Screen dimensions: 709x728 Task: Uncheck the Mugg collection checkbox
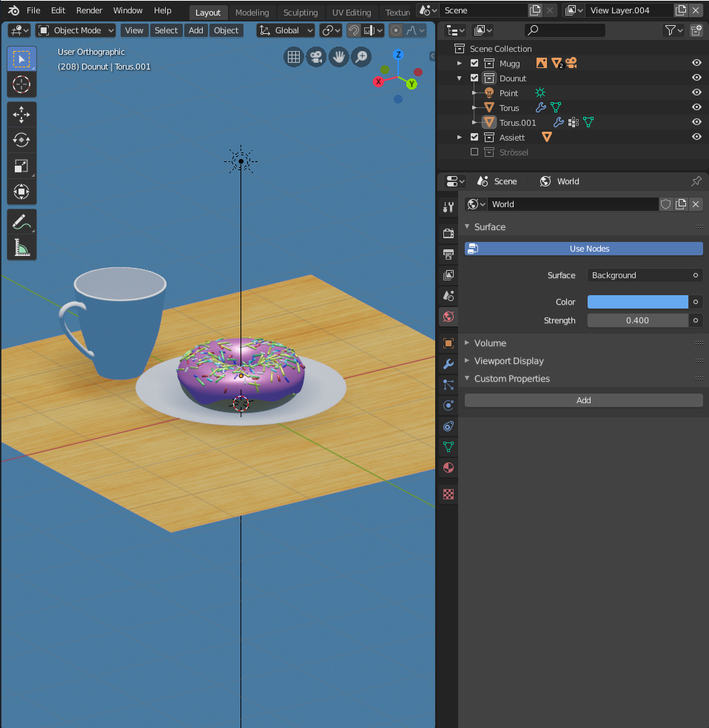coord(474,64)
